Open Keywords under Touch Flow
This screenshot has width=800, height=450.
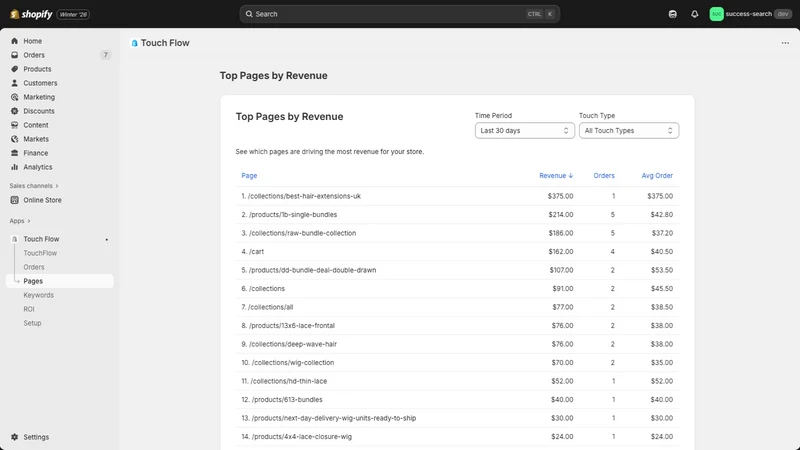point(38,295)
